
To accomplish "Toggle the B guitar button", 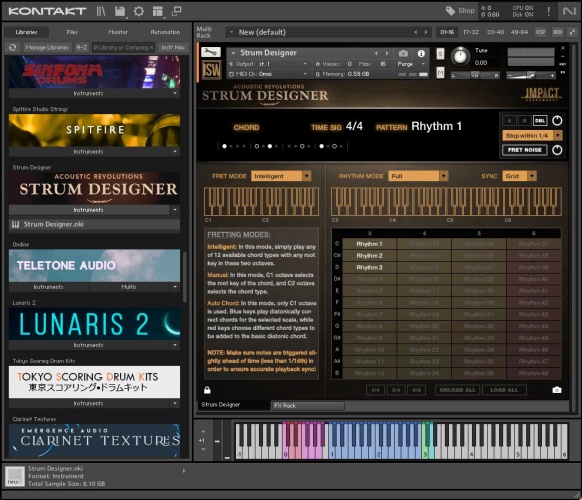I will [524, 121].
